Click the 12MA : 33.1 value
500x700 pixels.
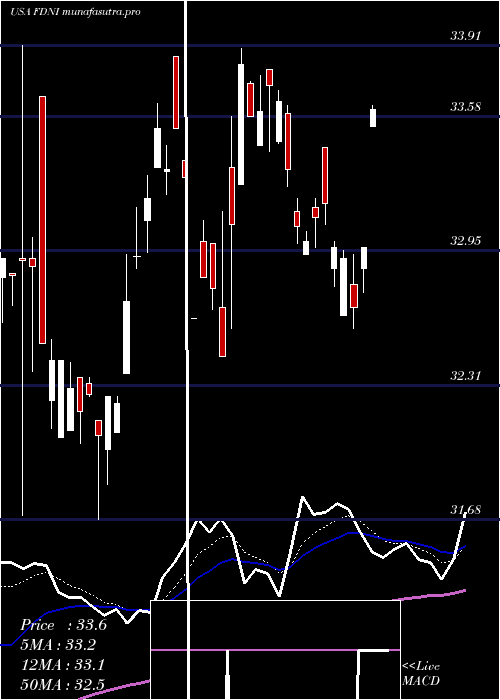pos(63,665)
